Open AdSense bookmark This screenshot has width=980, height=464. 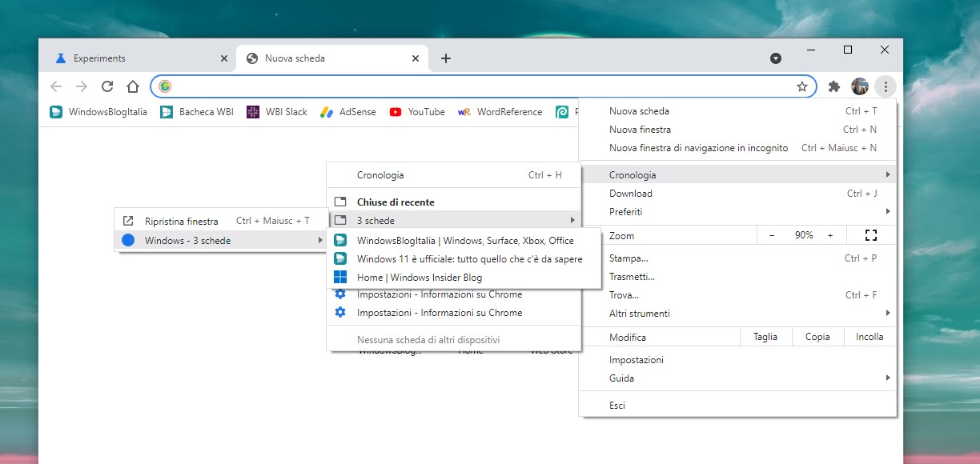click(x=348, y=112)
